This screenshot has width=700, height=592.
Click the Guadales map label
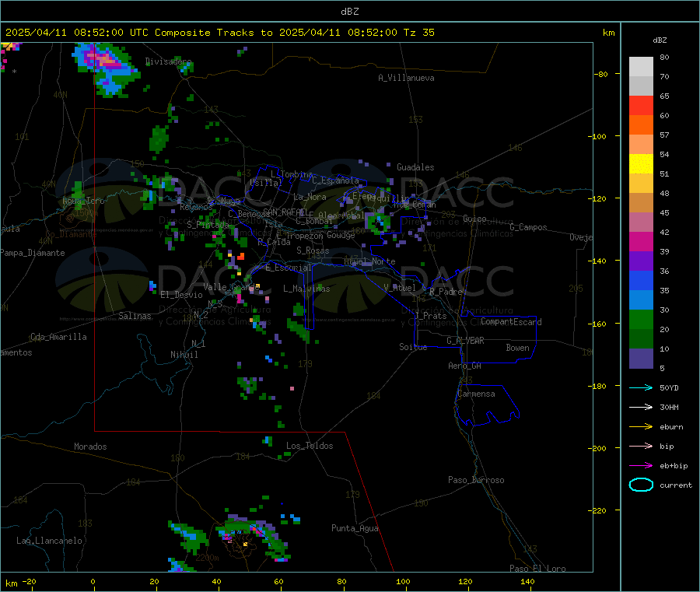tap(415, 167)
